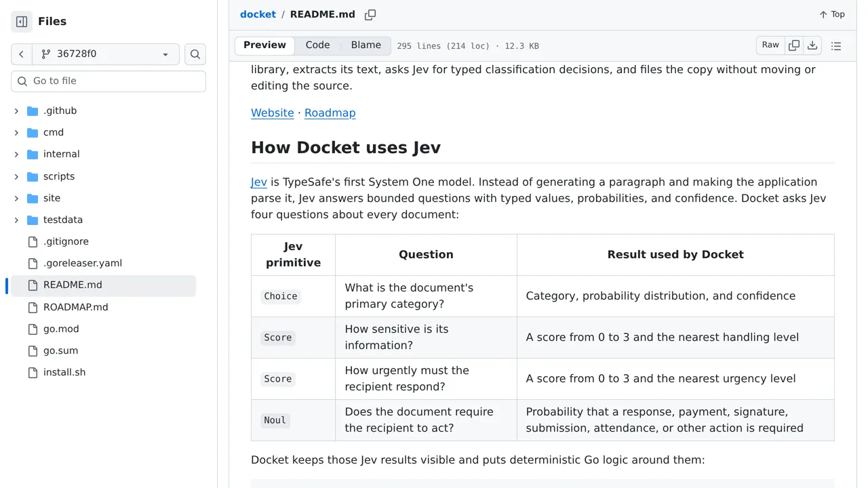This screenshot has width=868, height=488.
Task: Switch to the Preview tab
Action: pos(264,45)
